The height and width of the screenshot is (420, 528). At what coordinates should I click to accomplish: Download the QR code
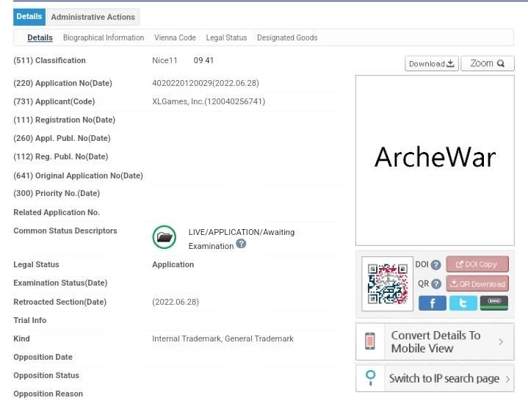(477, 284)
